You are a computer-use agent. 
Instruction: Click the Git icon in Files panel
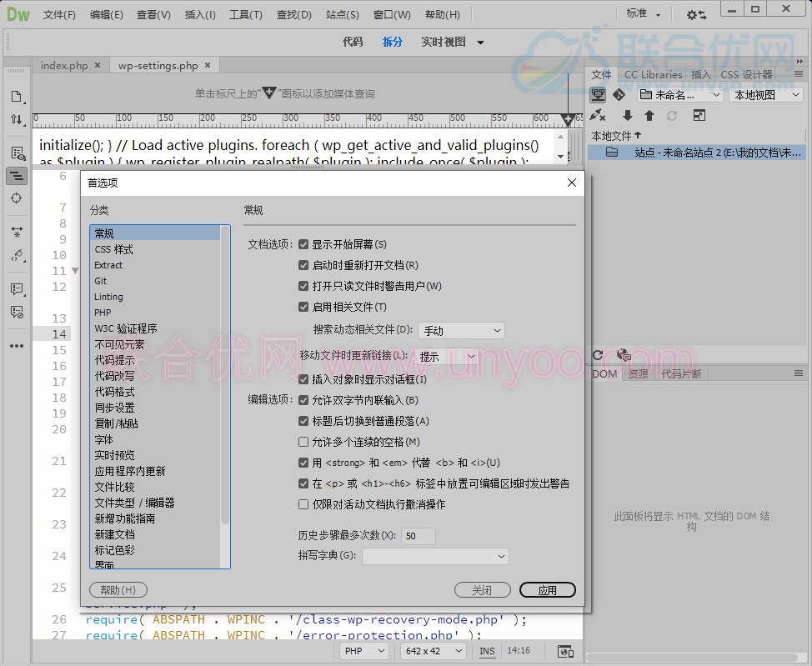(x=619, y=95)
